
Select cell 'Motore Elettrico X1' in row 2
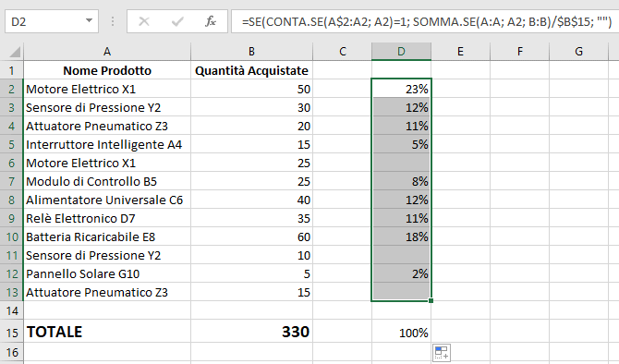coord(107,89)
